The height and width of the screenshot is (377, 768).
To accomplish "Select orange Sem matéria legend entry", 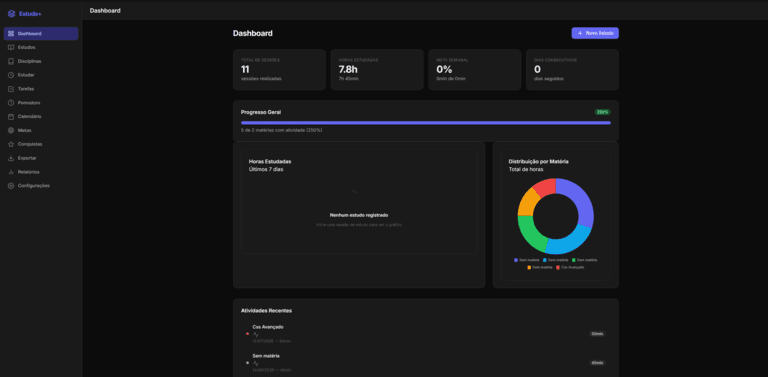I will [540, 267].
